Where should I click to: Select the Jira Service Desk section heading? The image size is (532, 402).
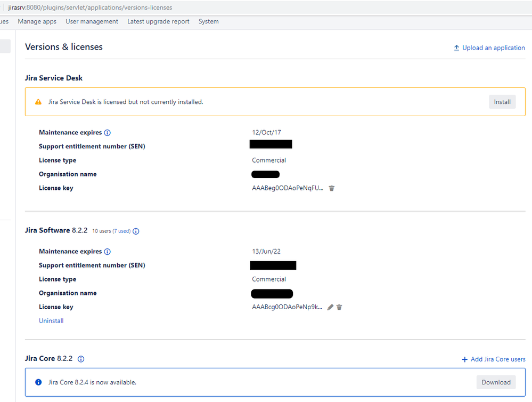[54, 78]
